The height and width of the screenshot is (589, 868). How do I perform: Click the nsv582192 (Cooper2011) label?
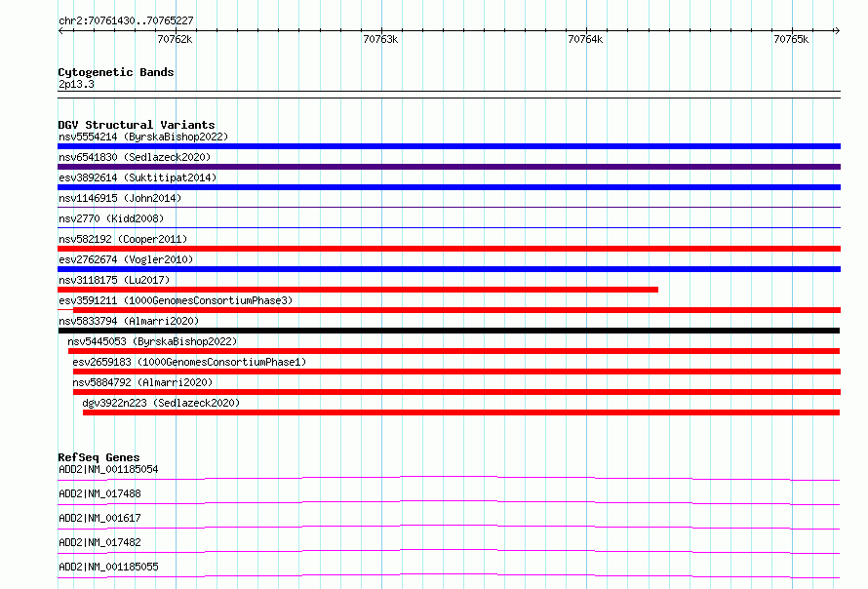click(123, 239)
